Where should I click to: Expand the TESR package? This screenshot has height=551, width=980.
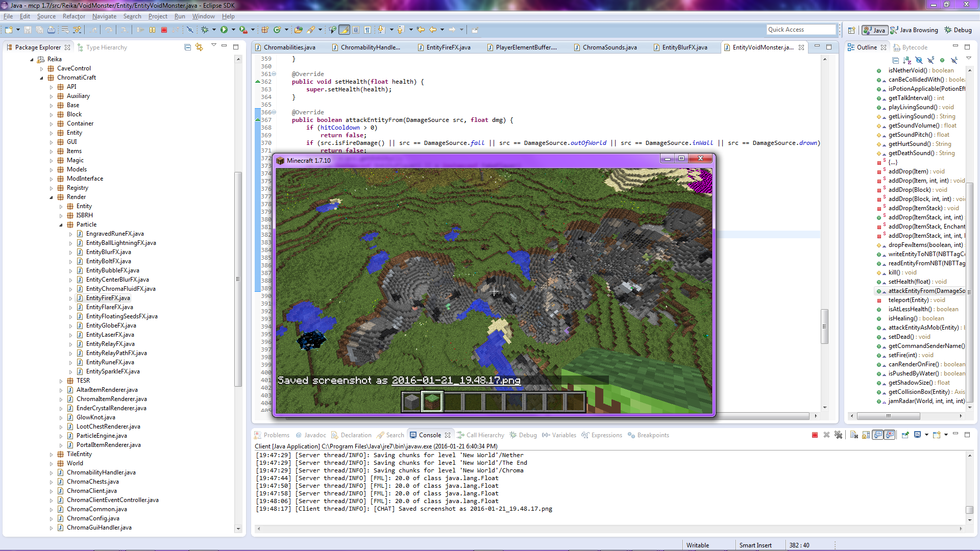[x=61, y=381]
